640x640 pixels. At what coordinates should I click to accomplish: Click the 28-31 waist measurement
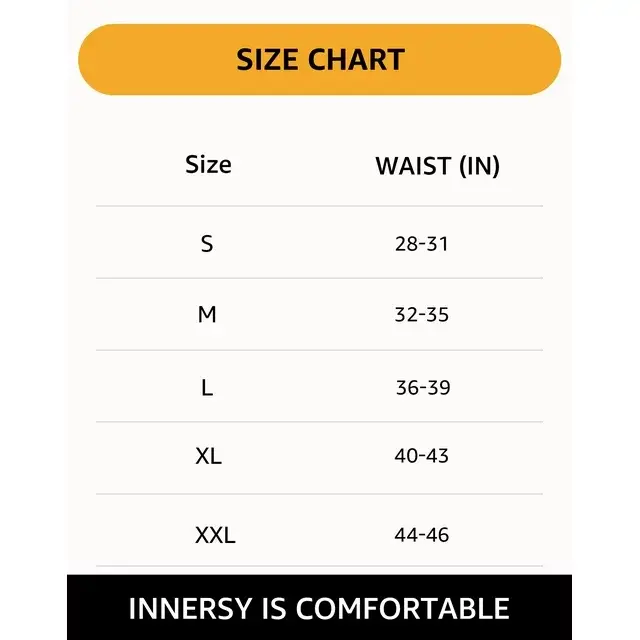pyautogui.click(x=422, y=243)
